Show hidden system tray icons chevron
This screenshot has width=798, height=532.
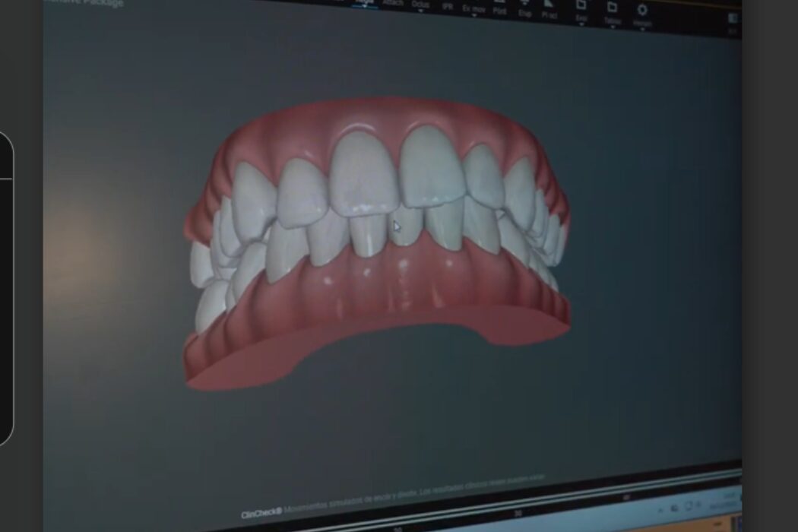[660, 508]
